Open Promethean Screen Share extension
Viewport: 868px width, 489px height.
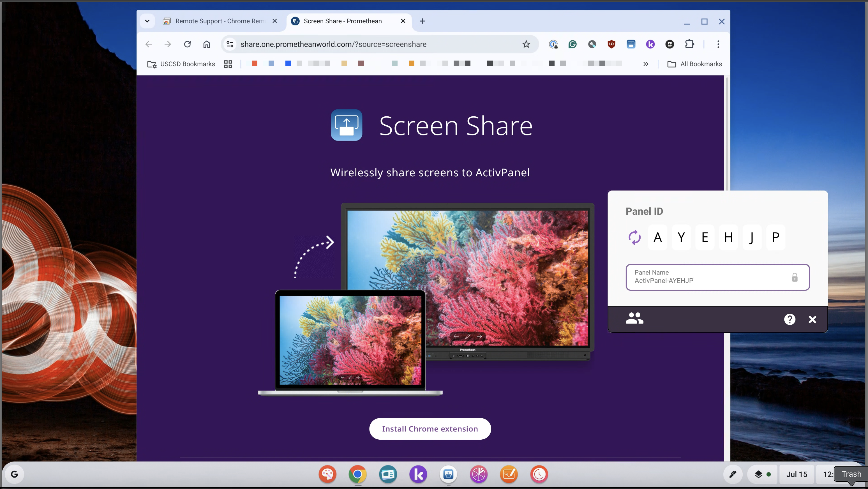(x=631, y=44)
